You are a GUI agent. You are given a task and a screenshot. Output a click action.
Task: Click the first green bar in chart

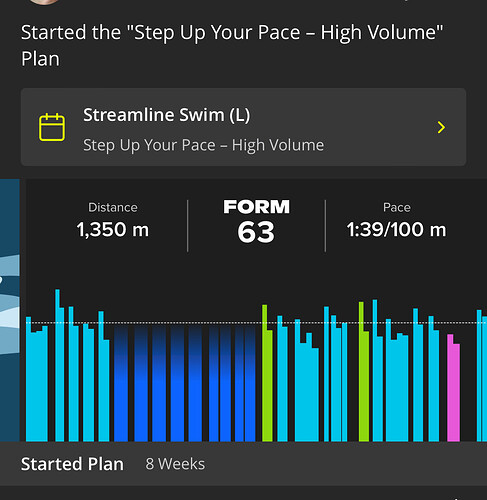[x=267, y=373]
